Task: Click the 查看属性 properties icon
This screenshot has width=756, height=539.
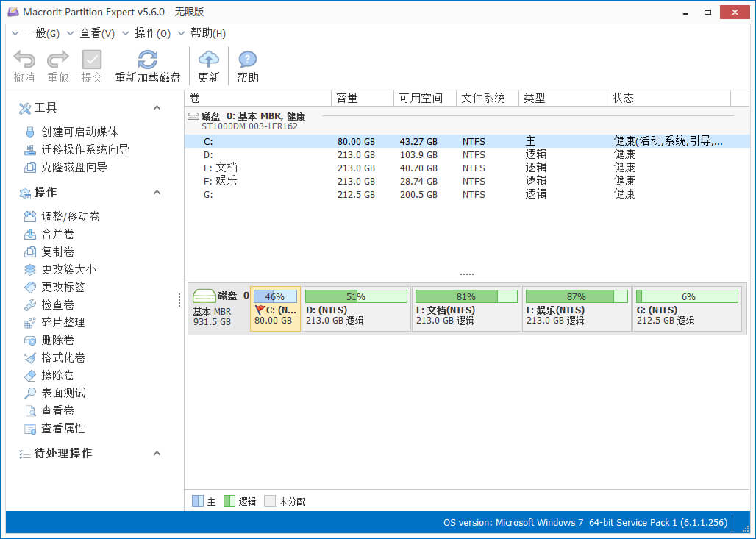Action: click(x=30, y=429)
